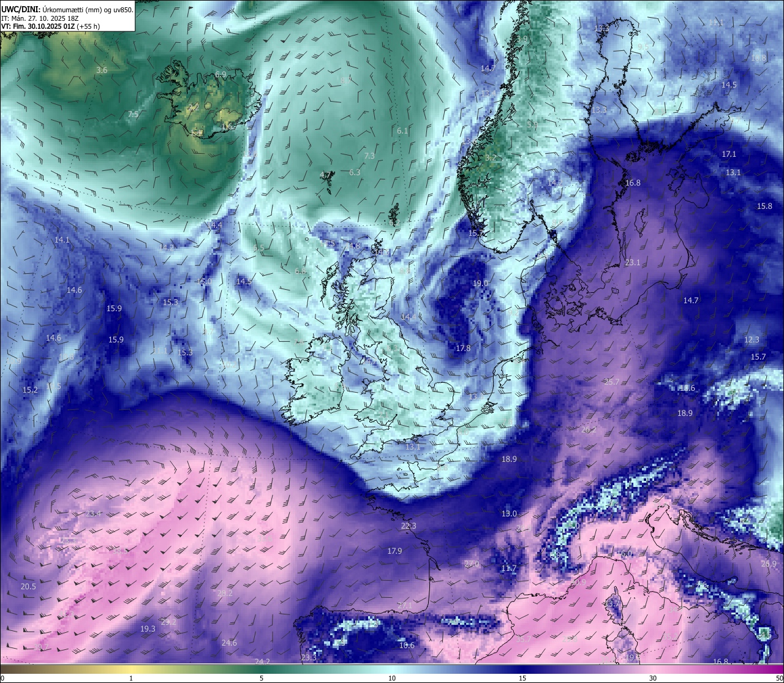
Task: Click the 10 tick on the color scale
Action: click(392, 678)
